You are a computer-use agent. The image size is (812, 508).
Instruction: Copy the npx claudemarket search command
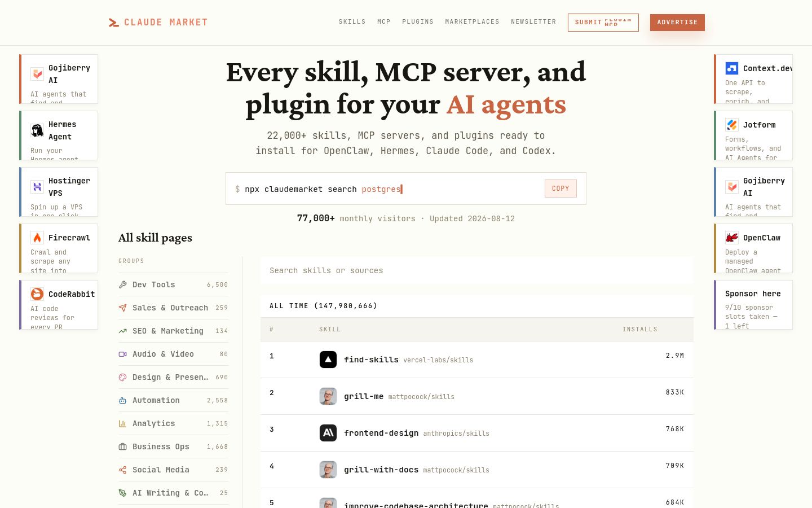561,189
